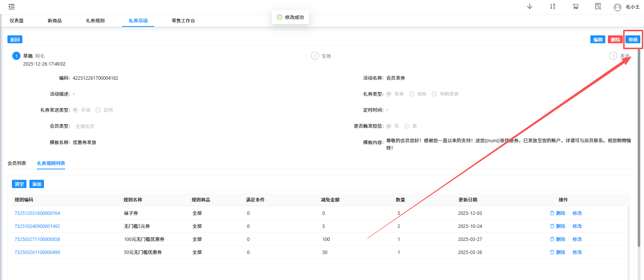Select 是 for SMS trigger
644x280 pixels.
(407, 126)
